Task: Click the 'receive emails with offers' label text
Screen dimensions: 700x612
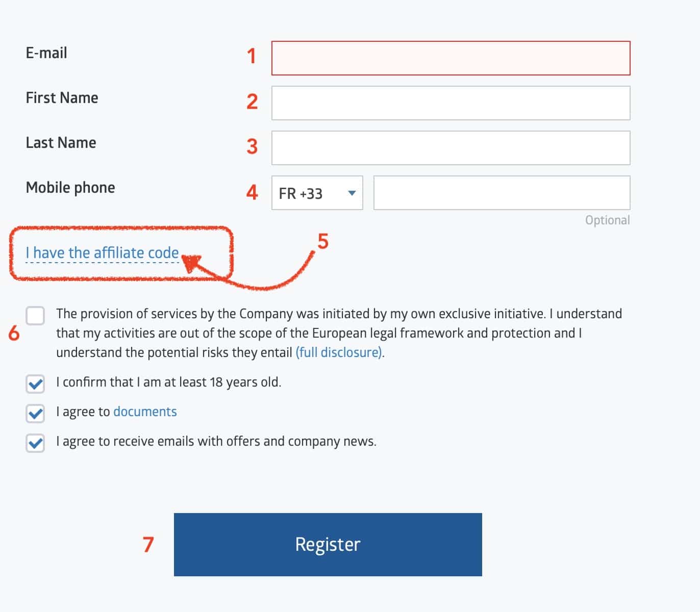Action: [x=216, y=442]
